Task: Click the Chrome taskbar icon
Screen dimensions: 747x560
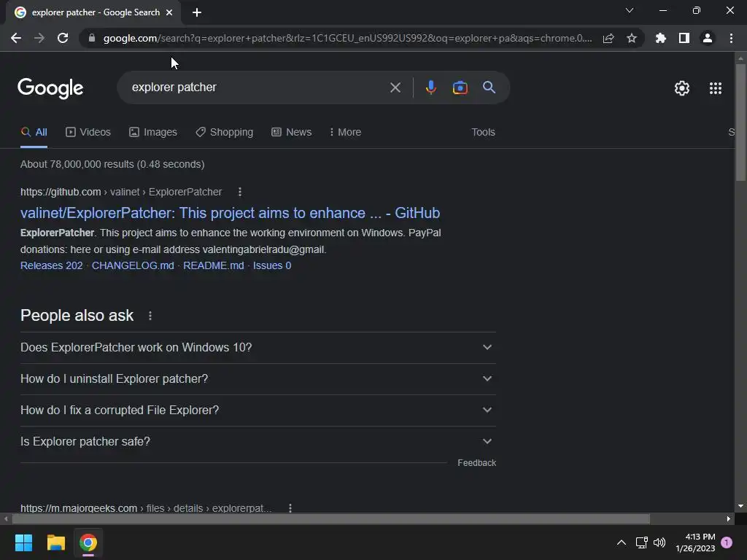Action: (88, 542)
